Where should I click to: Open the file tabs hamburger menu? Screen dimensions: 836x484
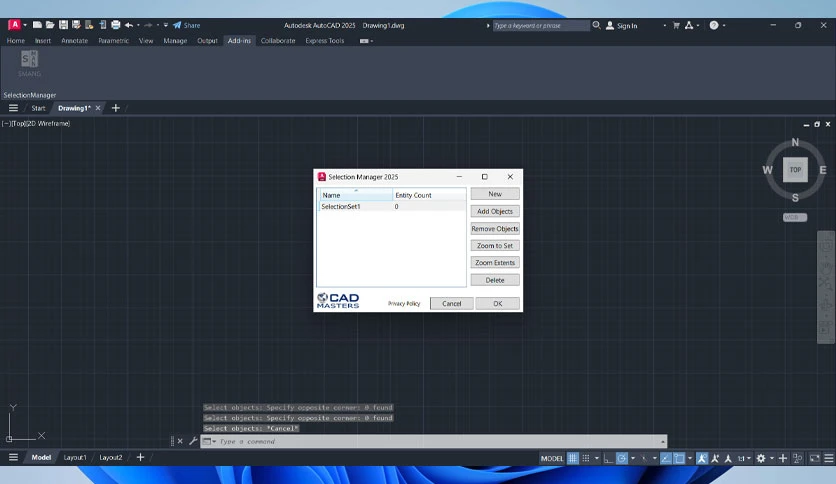[x=13, y=108]
